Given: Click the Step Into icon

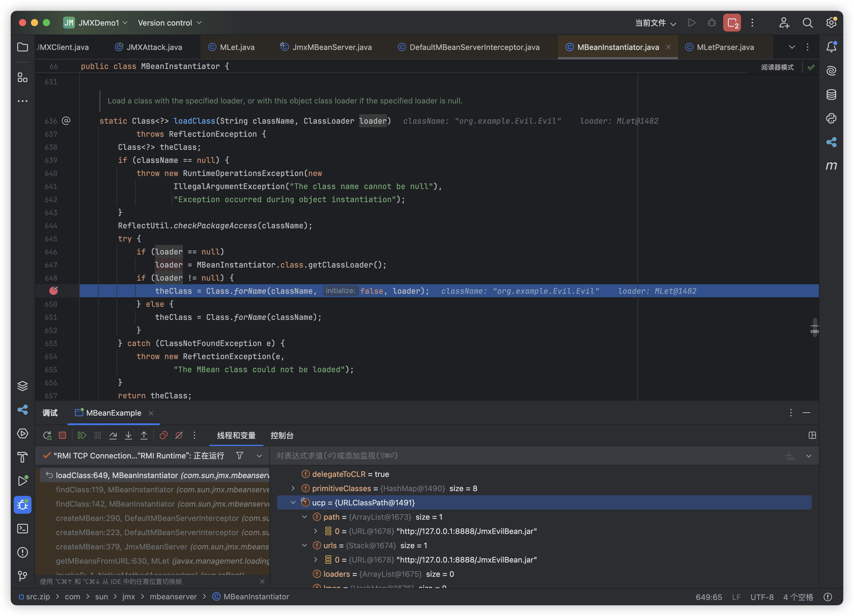Looking at the screenshot, I should point(128,435).
